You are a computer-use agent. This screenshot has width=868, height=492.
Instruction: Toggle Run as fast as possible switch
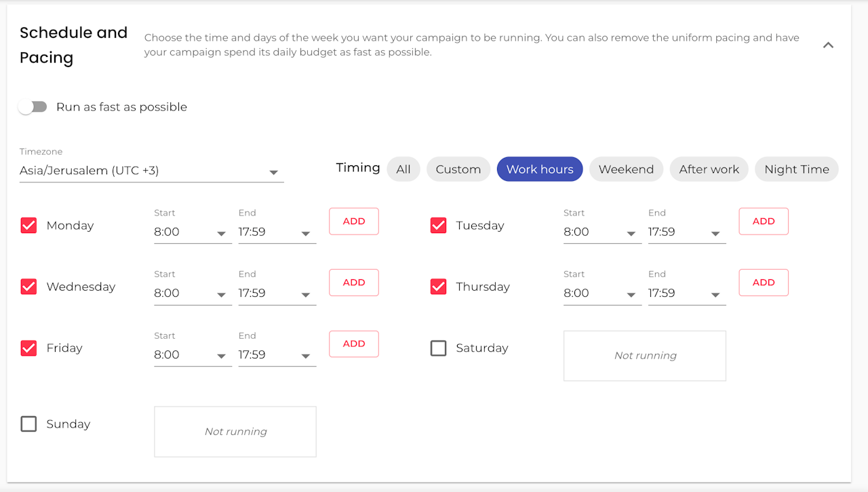tap(33, 107)
